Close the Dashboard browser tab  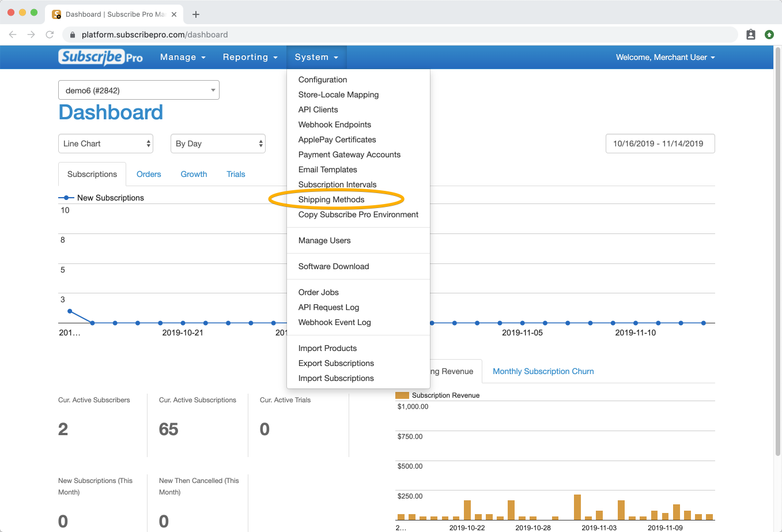click(x=174, y=14)
